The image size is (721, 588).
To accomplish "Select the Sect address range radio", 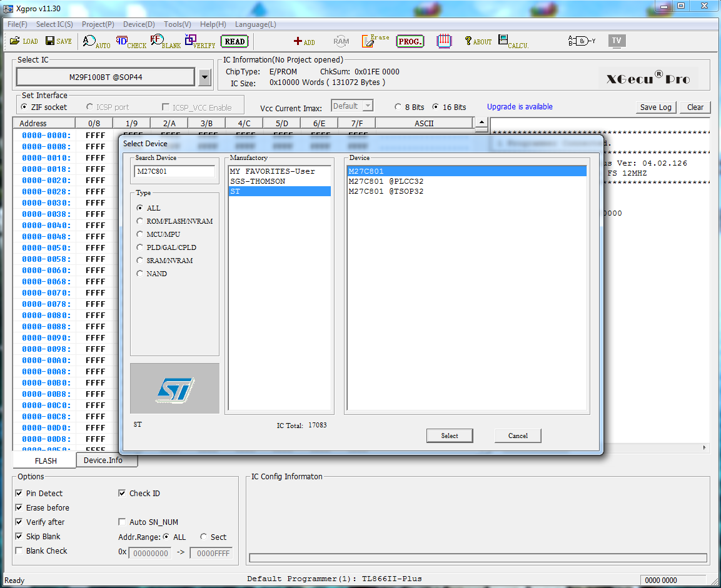I will pos(203,537).
